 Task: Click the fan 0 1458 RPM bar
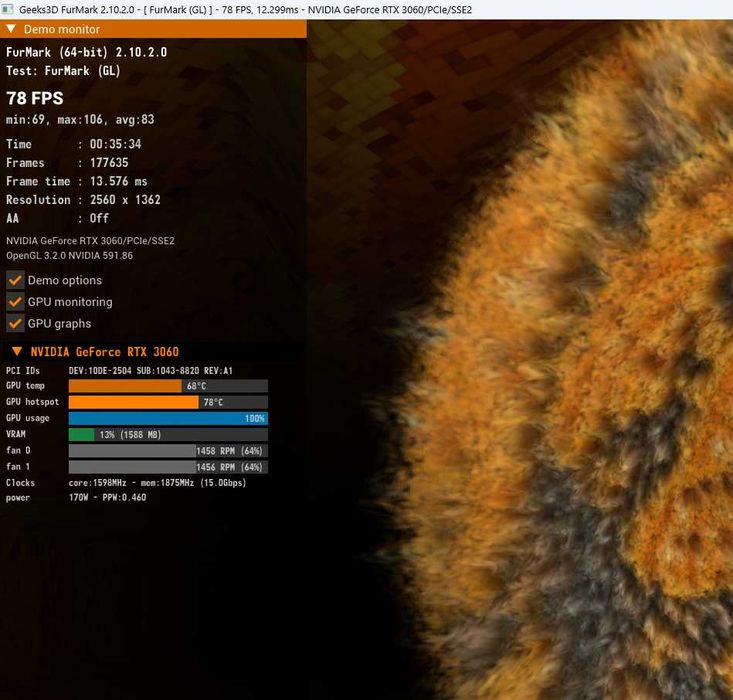[168, 451]
